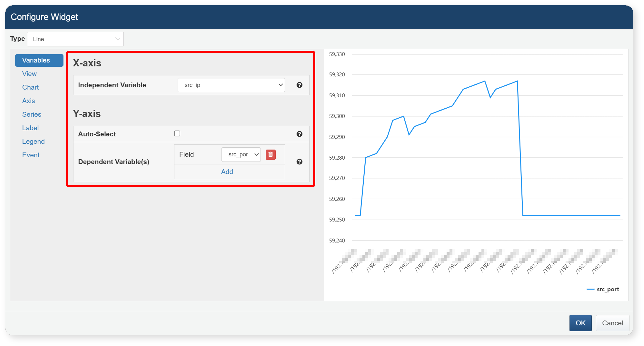The image size is (644, 346).
Task: Open the Chart settings tab
Action: [x=30, y=87]
